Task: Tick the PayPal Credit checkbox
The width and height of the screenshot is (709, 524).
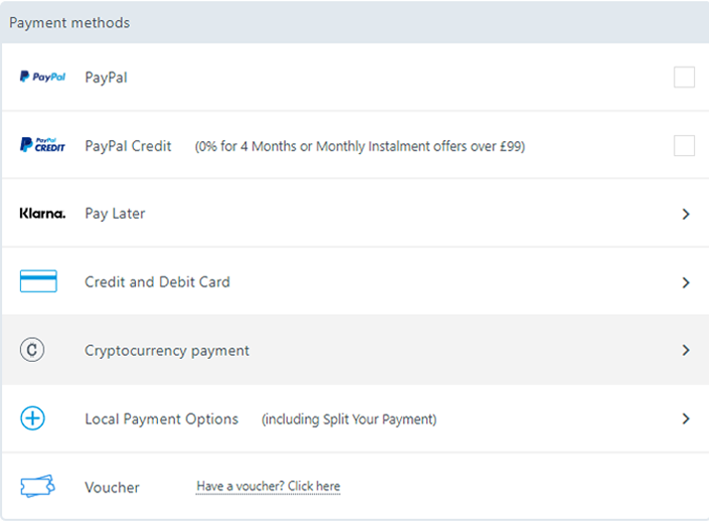Action: [x=684, y=146]
